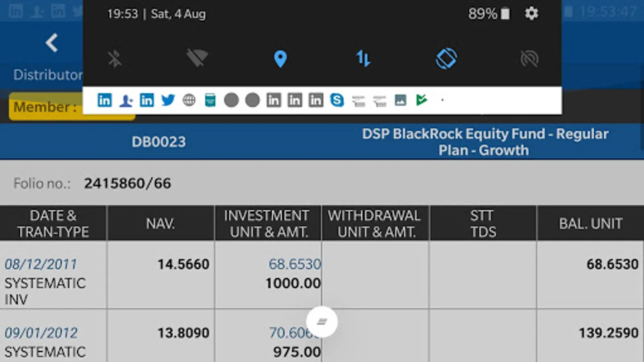Select investment amount 1000.00
The height and width of the screenshot is (362, 644).
pos(293,283)
